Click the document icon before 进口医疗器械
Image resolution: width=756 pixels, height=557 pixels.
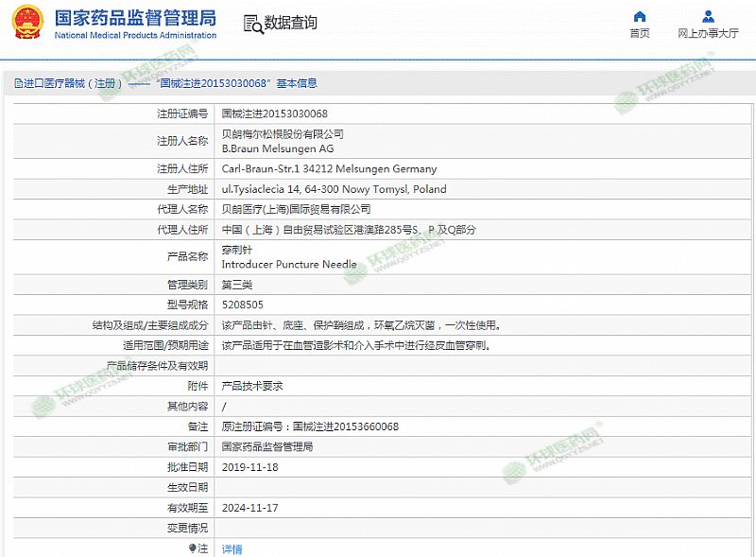point(17,83)
